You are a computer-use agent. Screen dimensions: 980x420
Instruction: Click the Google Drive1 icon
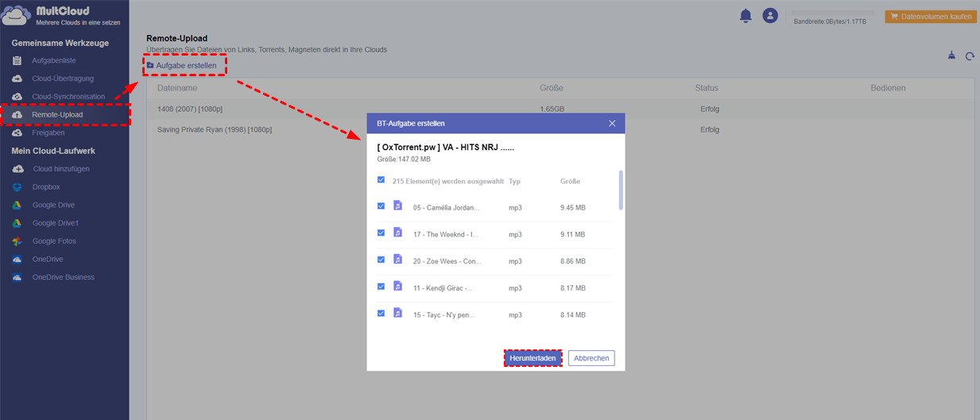(x=17, y=223)
